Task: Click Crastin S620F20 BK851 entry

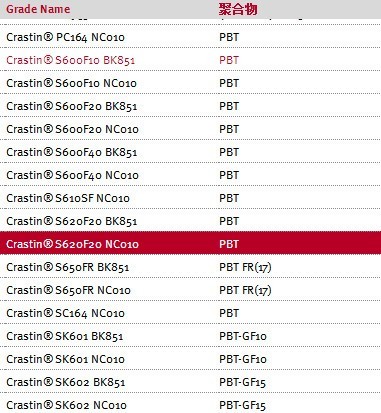Action: point(72,221)
